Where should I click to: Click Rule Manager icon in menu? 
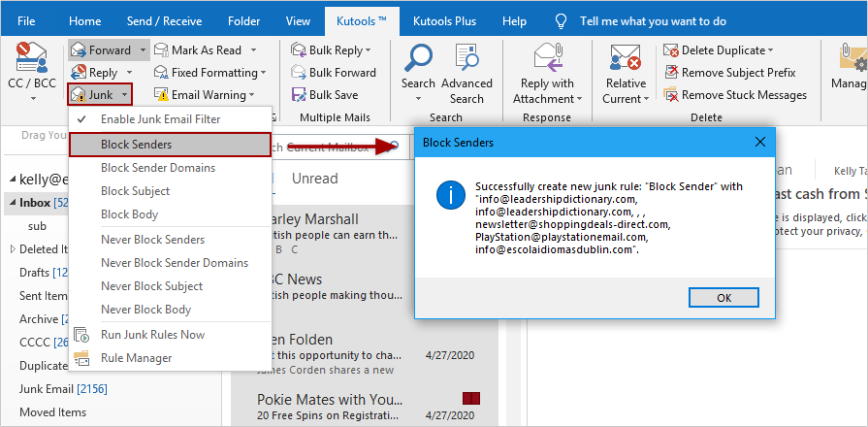[x=81, y=358]
